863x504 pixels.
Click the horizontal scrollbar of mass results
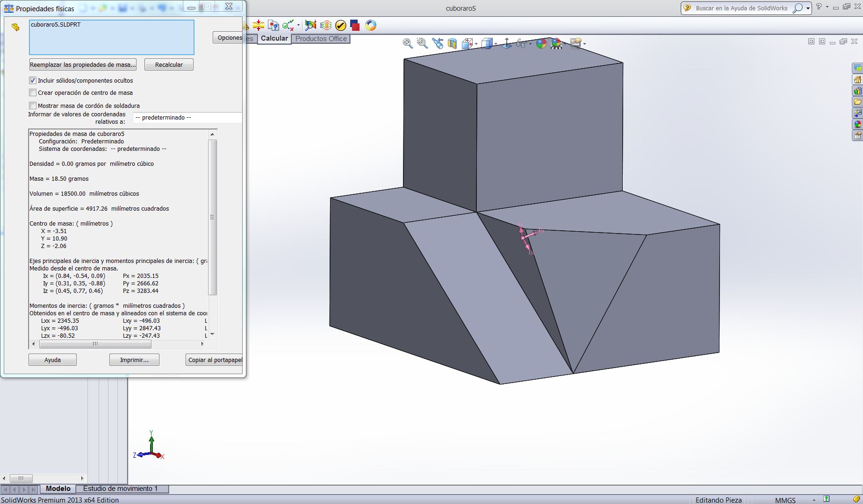(x=95, y=344)
